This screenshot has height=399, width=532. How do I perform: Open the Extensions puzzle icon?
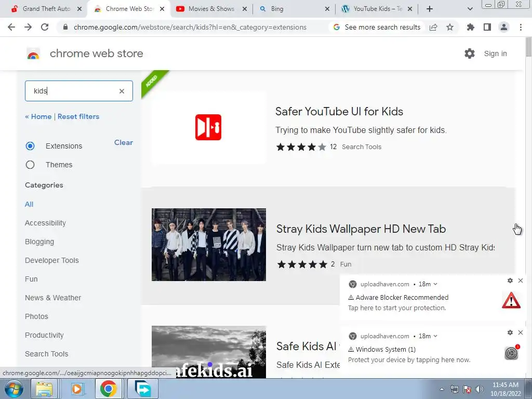(470, 27)
